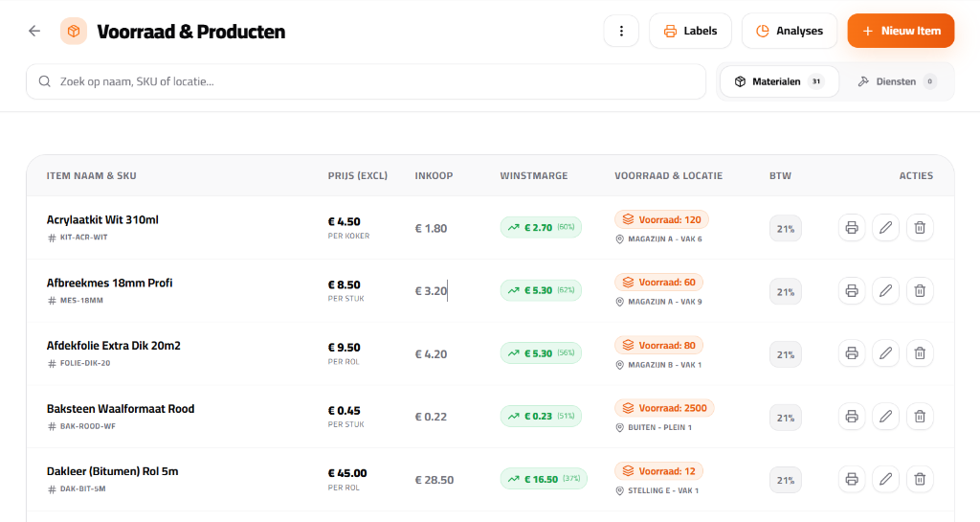Click location BUITEN - PLEIN 1

pos(660,427)
